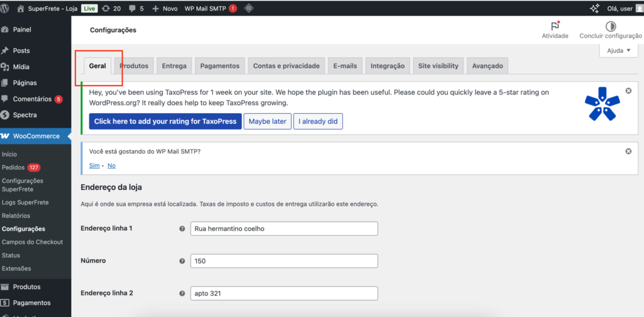The height and width of the screenshot is (317, 644).
Task: Click help icon beside Número
Action: tap(182, 261)
